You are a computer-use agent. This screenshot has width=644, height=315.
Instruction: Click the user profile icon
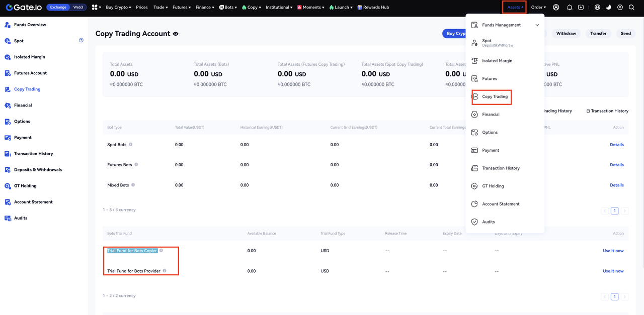click(556, 8)
